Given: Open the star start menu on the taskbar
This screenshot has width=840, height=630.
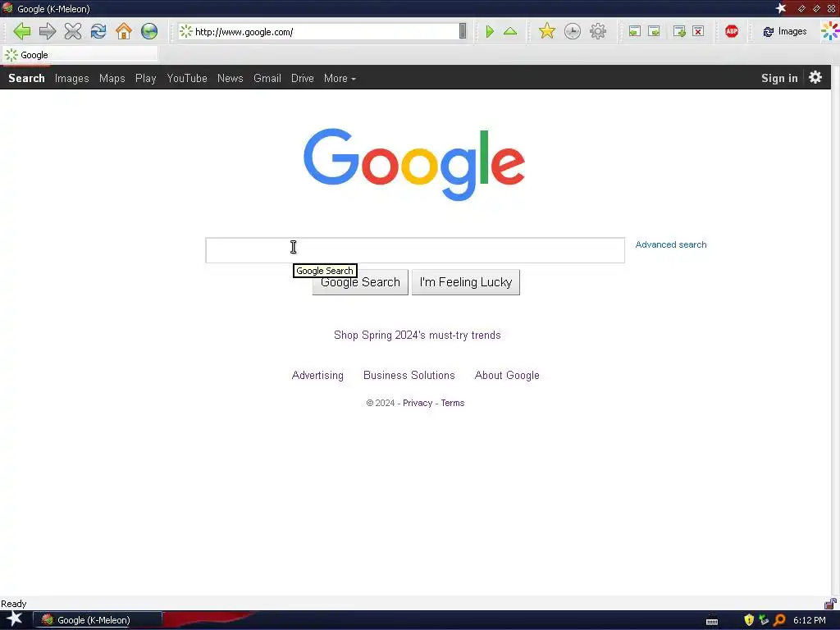Looking at the screenshot, I should 15,619.
